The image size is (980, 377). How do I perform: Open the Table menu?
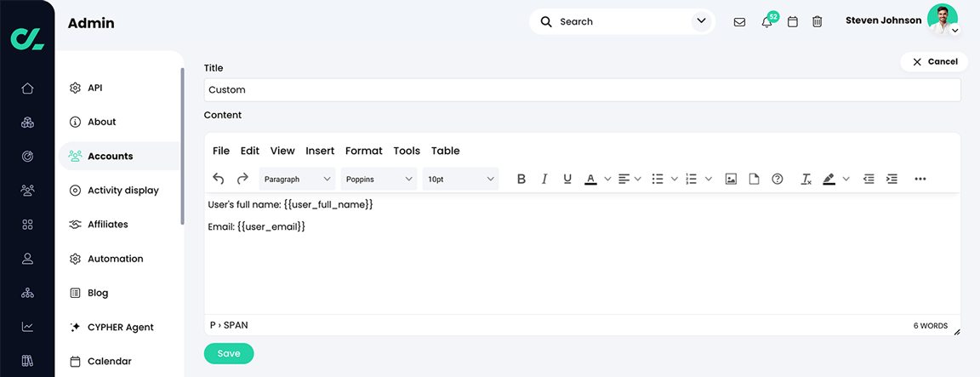click(x=446, y=151)
